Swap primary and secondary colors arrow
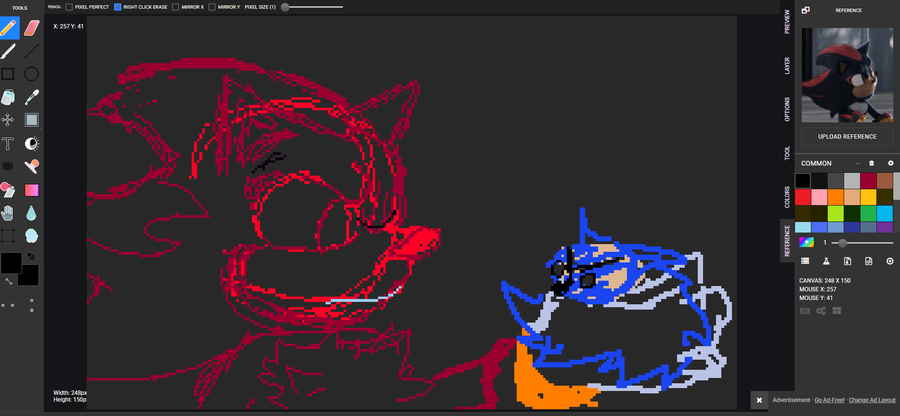 [x=9, y=281]
